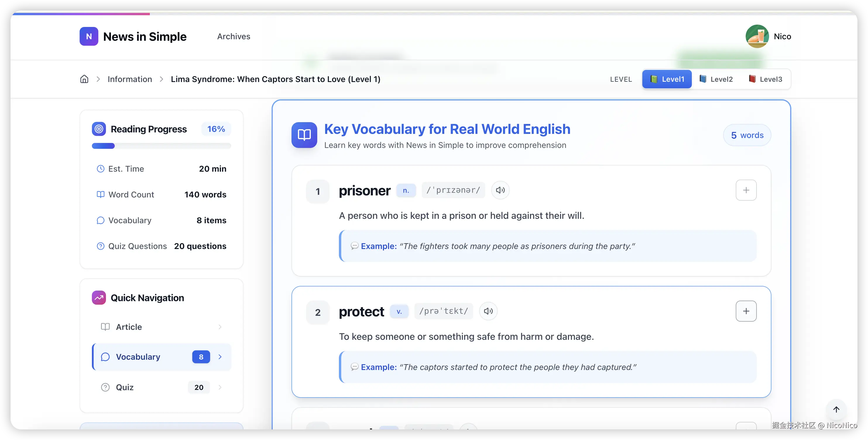This screenshot has width=868, height=440.
Task: Expand Vocabulary chevron in Quick Navigation
Action: click(220, 357)
